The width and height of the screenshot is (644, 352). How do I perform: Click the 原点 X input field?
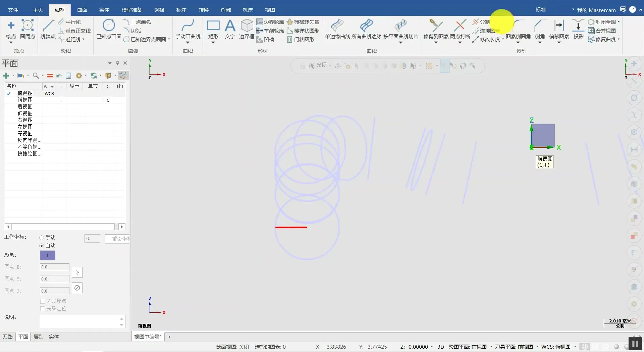(x=54, y=267)
